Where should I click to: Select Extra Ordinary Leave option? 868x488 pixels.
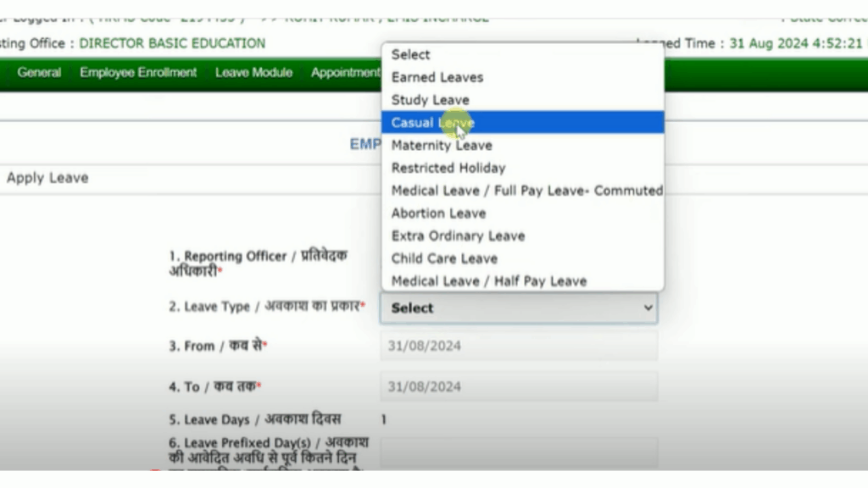(x=522, y=236)
